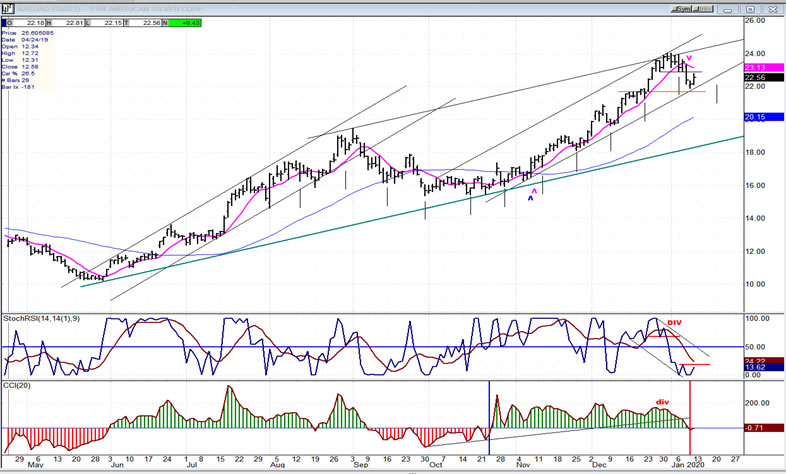Select the Low price field 22.15
The width and height of the screenshot is (786, 474).
[x=113, y=22]
